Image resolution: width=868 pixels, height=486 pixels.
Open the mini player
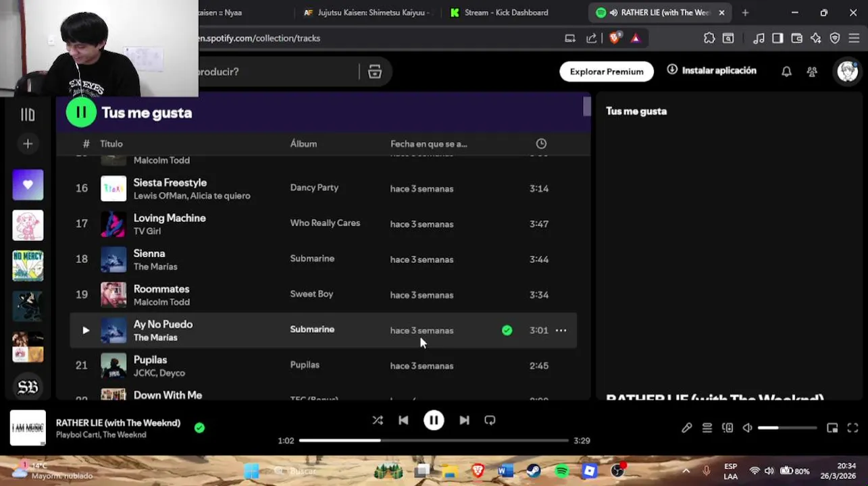tap(832, 428)
